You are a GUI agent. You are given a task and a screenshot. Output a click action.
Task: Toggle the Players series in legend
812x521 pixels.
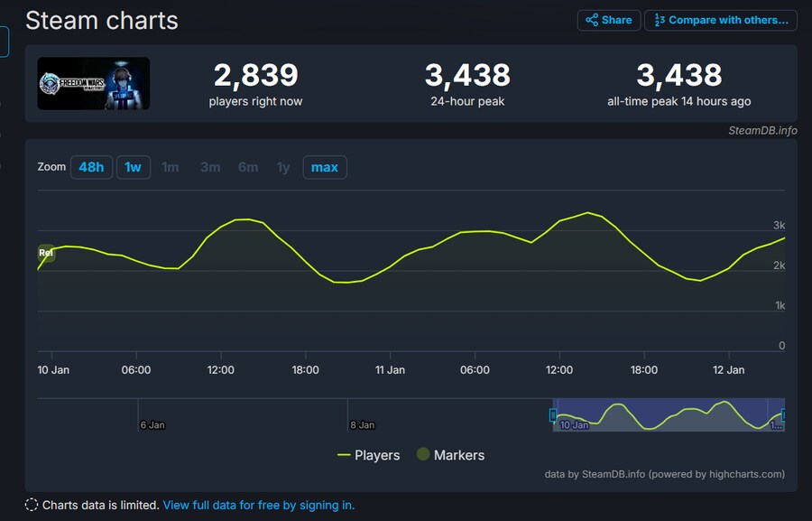pos(368,455)
